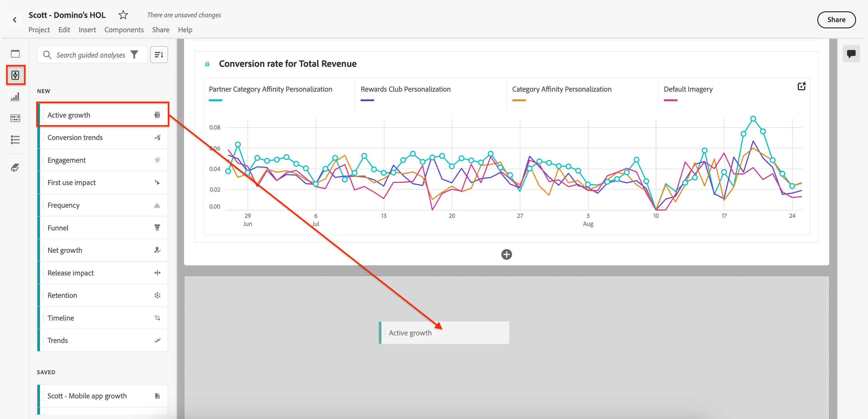Open the comments panel icon
The image size is (868, 419).
click(x=851, y=54)
